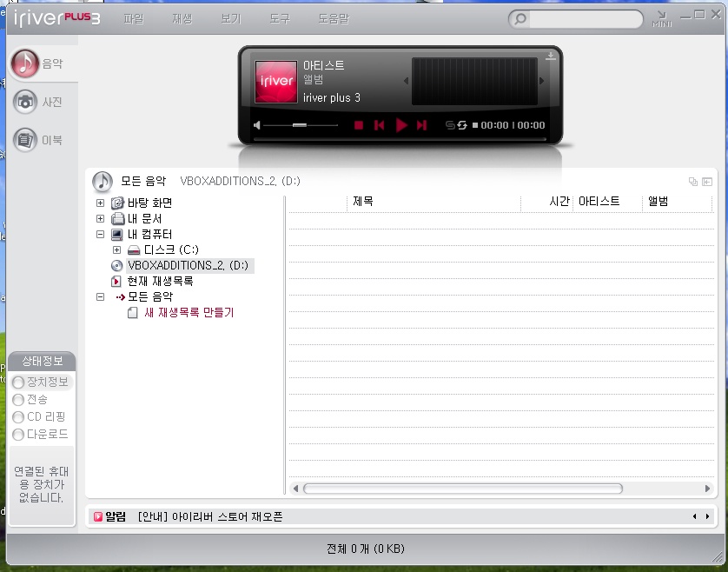
Task: Click the '전체 0 개 (0 KB)' status text
Action: pos(366,549)
